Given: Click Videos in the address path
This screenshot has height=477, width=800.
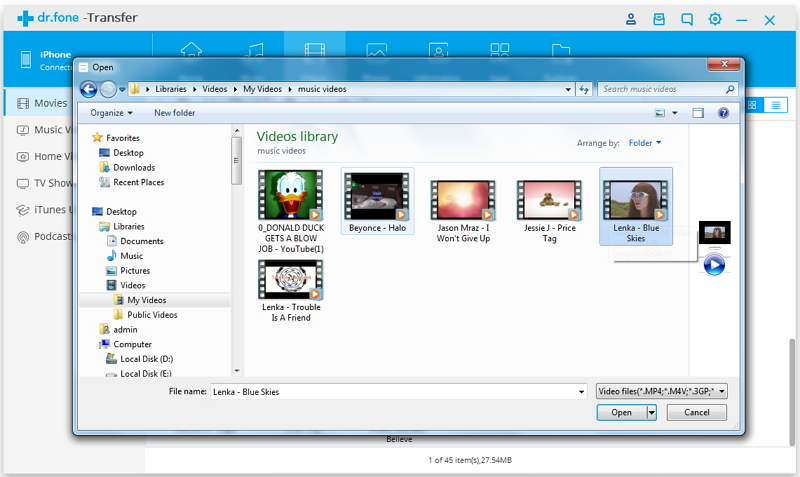Looking at the screenshot, I should coord(214,89).
